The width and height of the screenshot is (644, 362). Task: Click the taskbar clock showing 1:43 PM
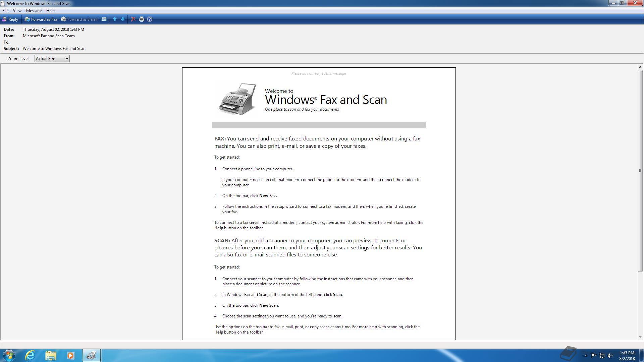(627, 356)
